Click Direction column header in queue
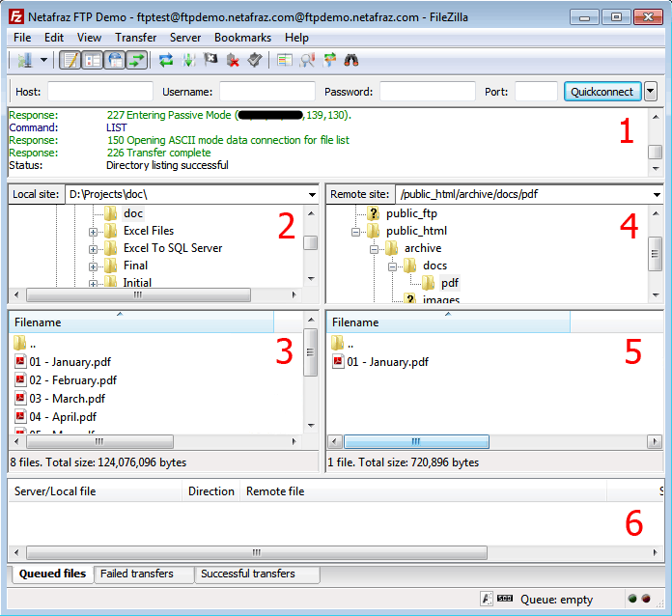Screen dimensions: 672x616 (210, 491)
